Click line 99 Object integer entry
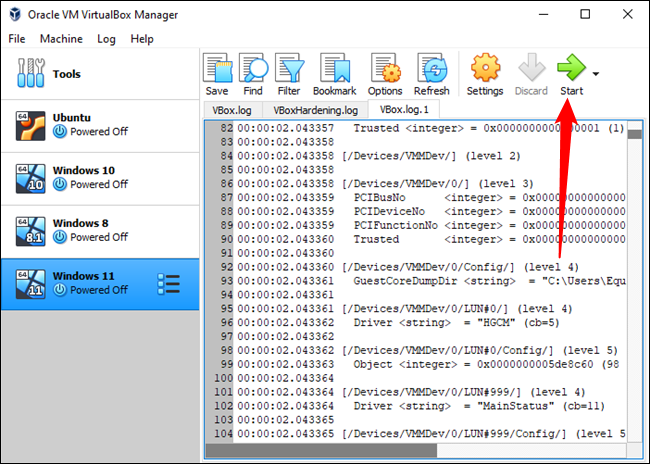650x464 pixels. [x=486, y=364]
